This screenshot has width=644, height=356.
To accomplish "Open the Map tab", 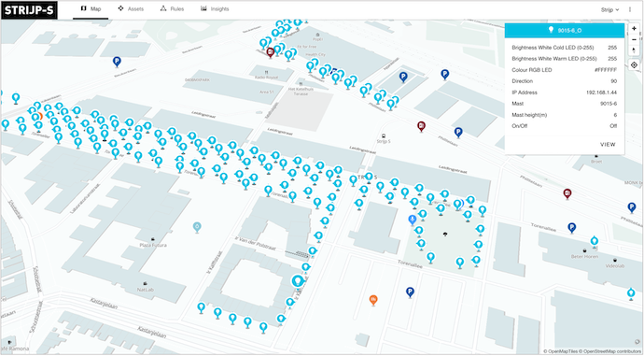I will point(91,9).
